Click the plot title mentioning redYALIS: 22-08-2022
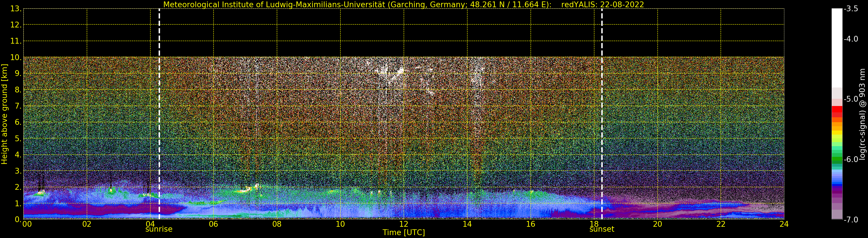 pyautogui.click(x=404, y=4)
